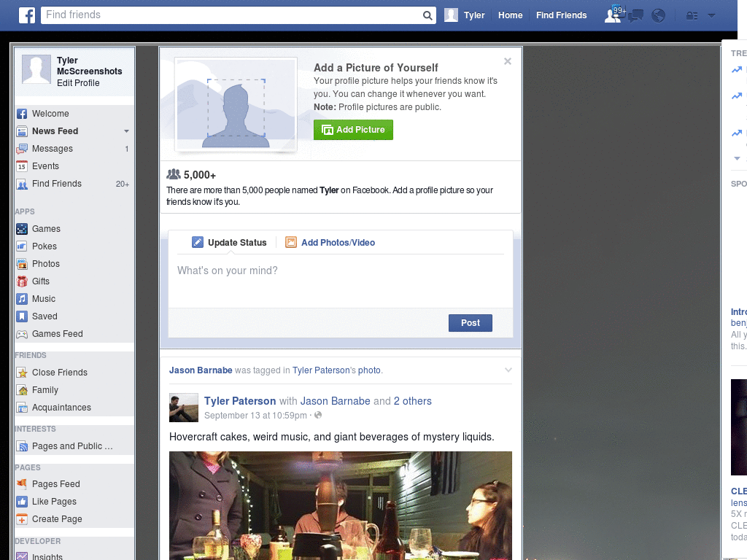Click the Family house icon
Image resolution: width=747 pixels, height=560 pixels.
(22, 391)
